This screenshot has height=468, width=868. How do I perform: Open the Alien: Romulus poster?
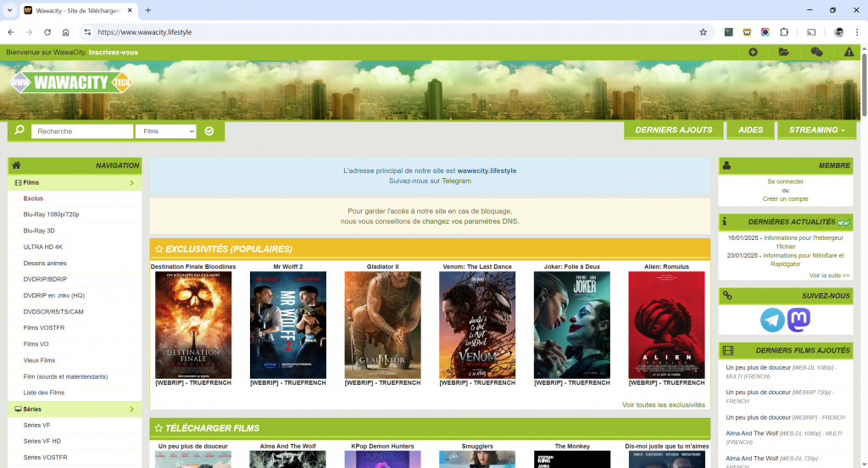[x=666, y=325]
